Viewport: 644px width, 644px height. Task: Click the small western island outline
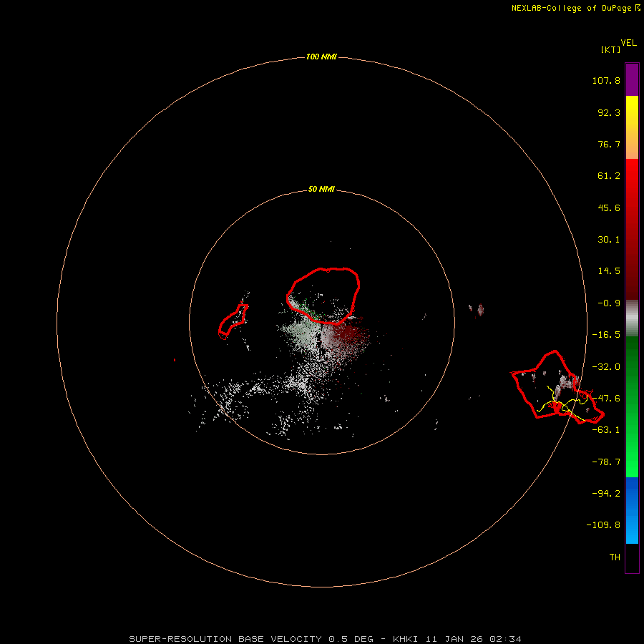click(233, 321)
